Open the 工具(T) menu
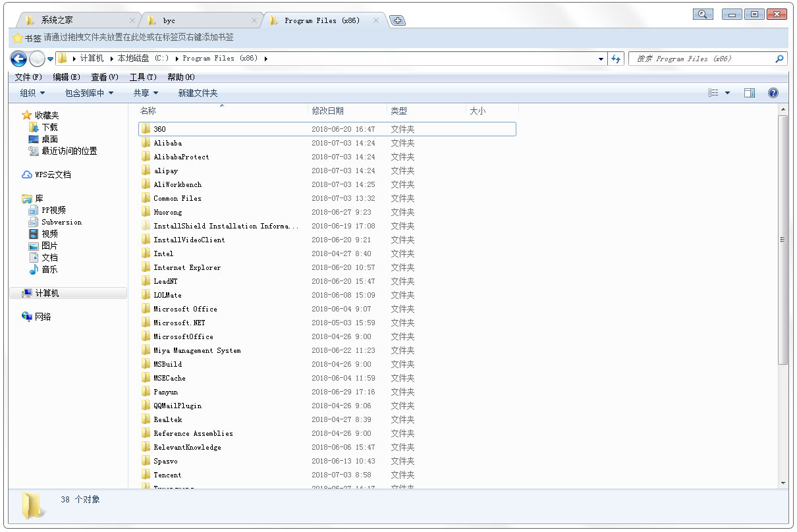The height and width of the screenshot is (532, 797). [x=143, y=77]
